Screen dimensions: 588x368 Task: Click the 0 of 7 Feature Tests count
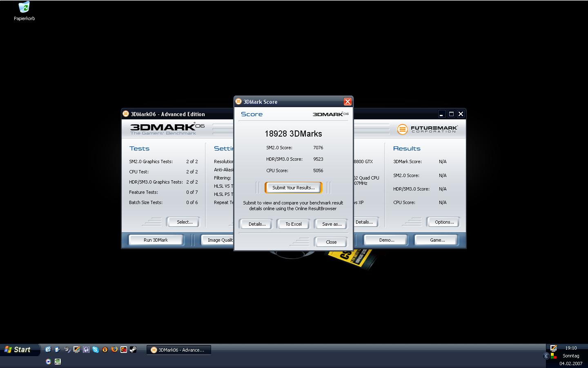point(192,192)
